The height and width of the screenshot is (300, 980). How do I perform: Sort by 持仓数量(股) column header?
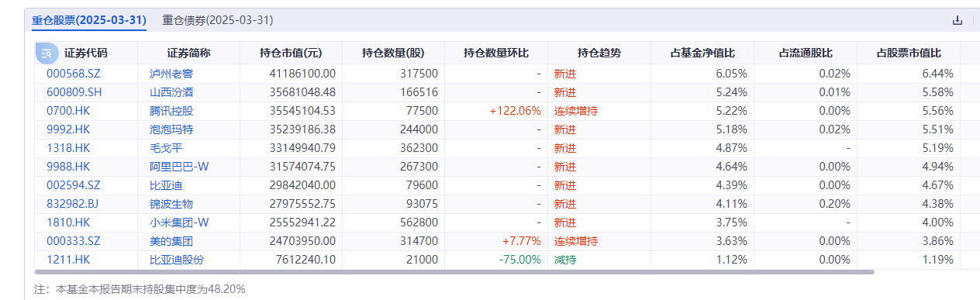[393, 53]
